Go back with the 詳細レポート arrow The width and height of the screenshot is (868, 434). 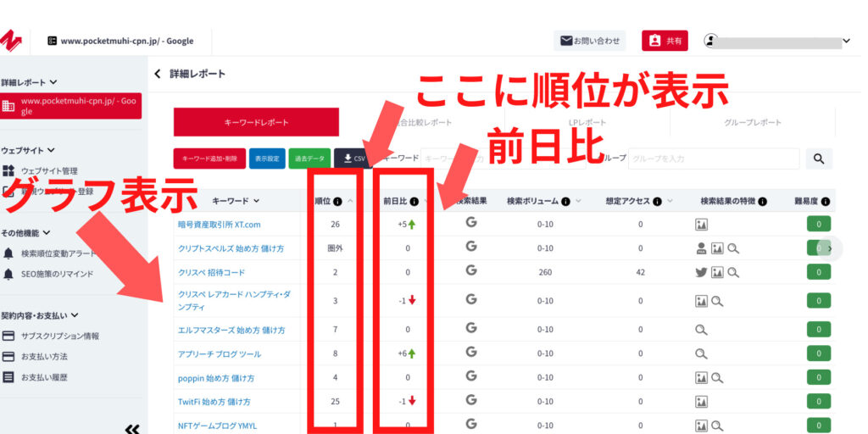157,74
